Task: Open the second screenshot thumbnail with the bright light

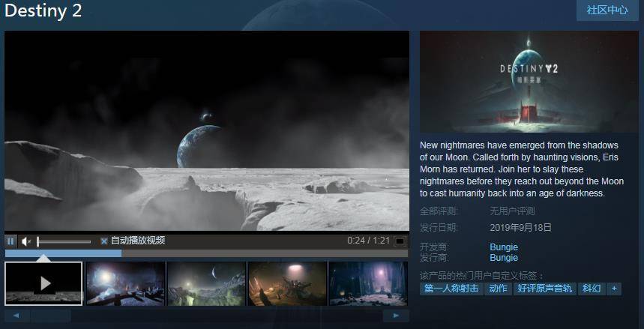Action: 125,284
